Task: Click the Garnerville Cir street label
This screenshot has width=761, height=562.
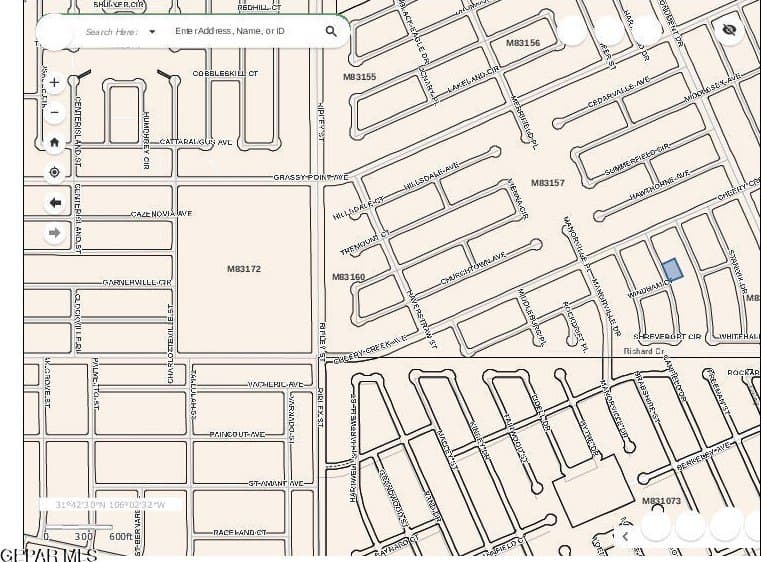Action: tap(137, 282)
